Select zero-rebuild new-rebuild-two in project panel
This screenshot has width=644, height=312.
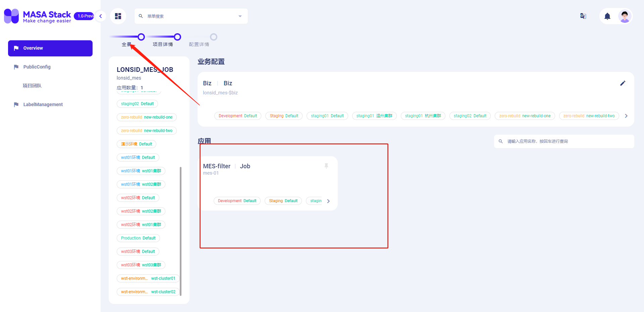(147, 131)
